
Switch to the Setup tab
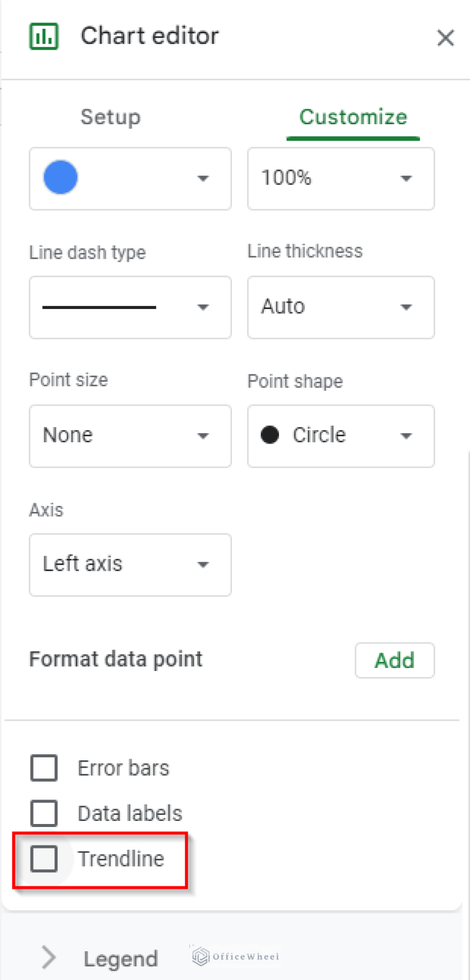point(110,117)
